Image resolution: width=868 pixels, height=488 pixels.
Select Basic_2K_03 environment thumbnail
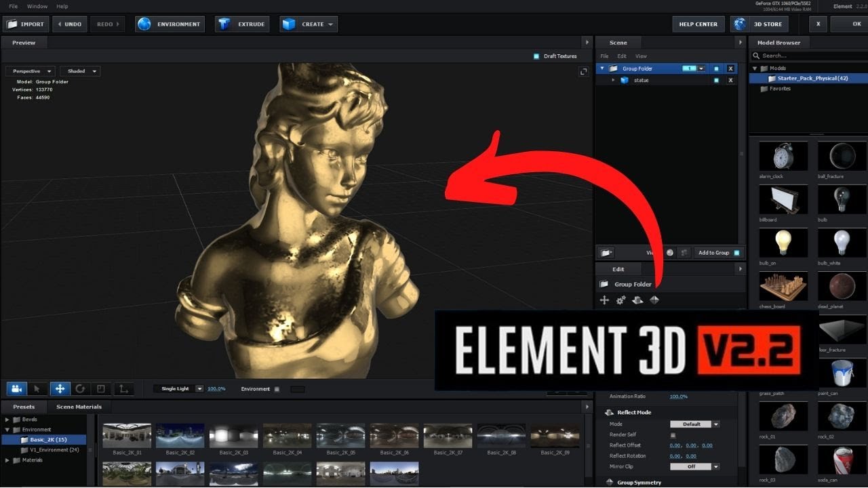click(233, 436)
